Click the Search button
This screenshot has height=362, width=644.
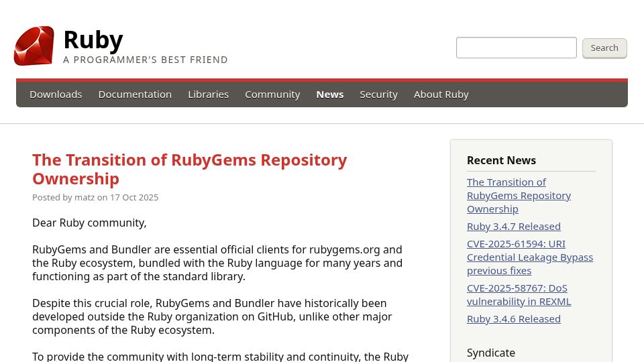point(604,48)
